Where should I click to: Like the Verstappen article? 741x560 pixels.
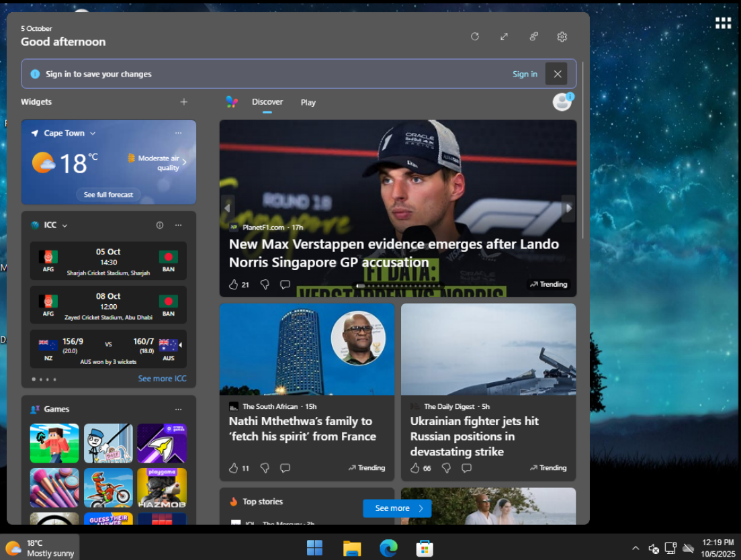233,284
